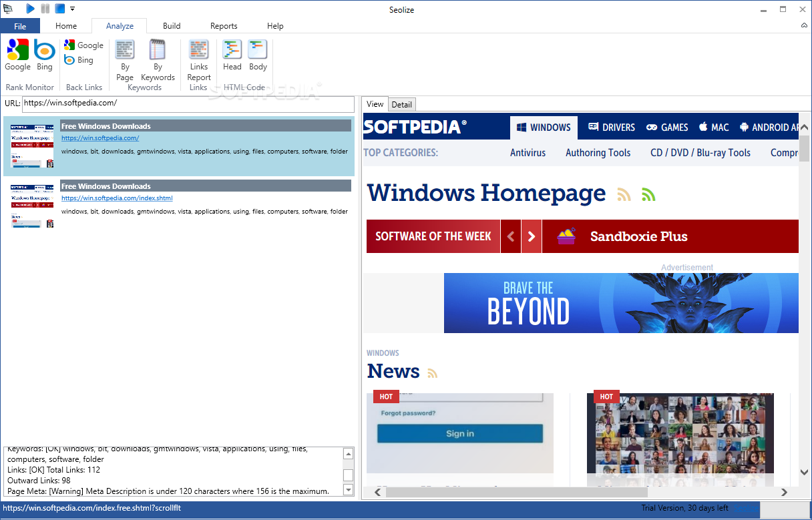This screenshot has height=520, width=812.
Task: Open the Mac section in Softpedia nav
Action: pos(714,127)
